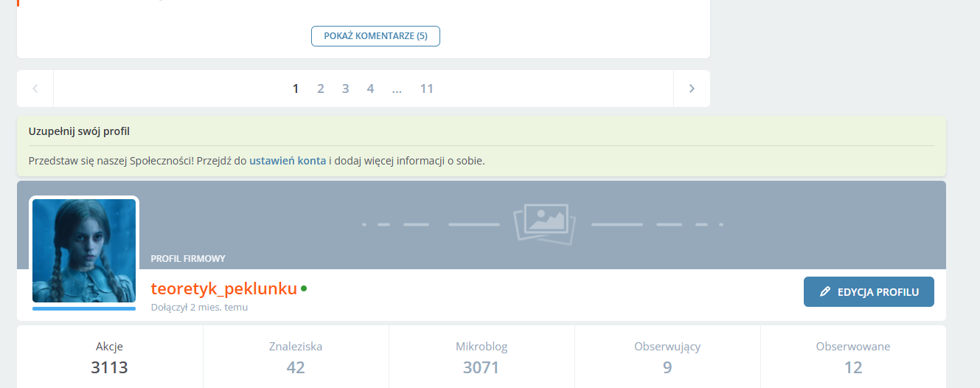Go to last page 11

click(426, 89)
